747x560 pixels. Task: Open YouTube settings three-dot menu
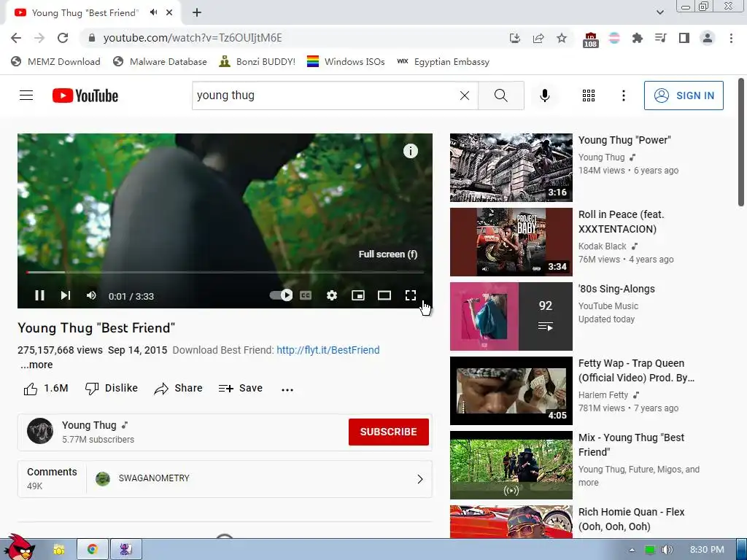[624, 96]
